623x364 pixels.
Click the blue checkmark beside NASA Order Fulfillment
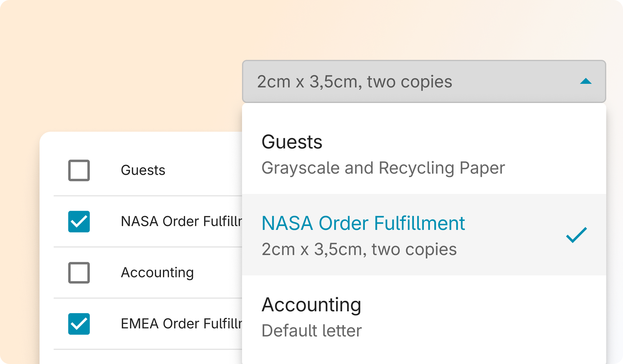[x=576, y=235]
